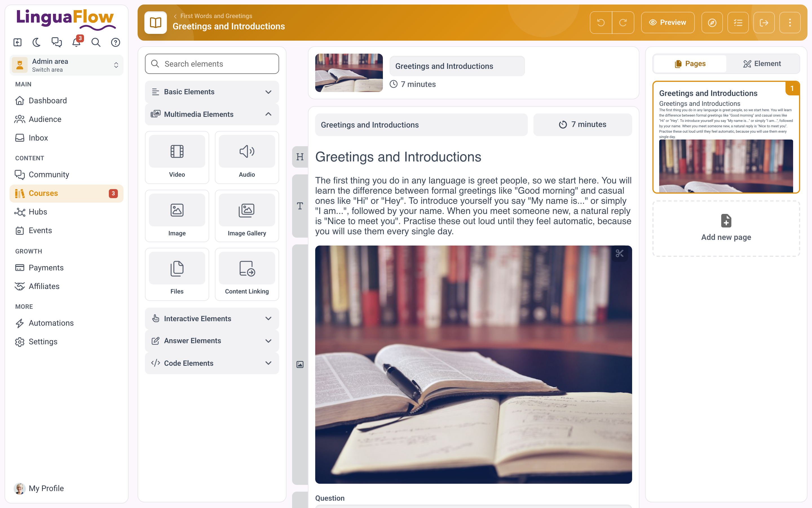
Task: Select the heading block H handle
Action: (300, 157)
